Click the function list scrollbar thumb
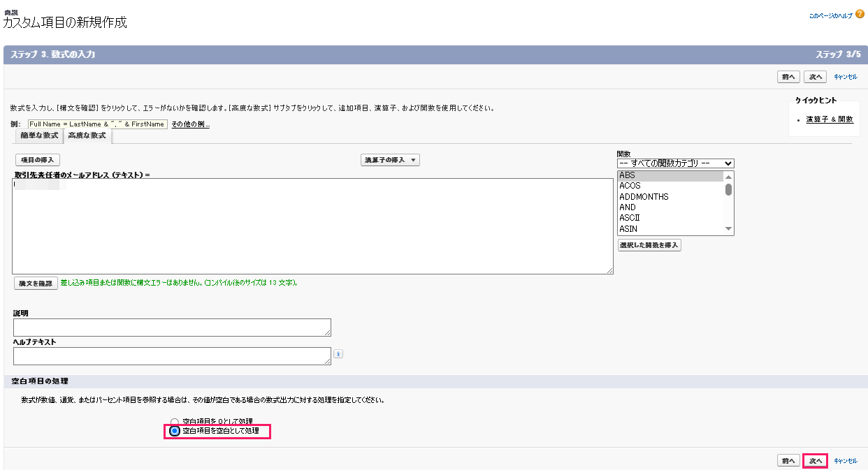 (x=728, y=189)
